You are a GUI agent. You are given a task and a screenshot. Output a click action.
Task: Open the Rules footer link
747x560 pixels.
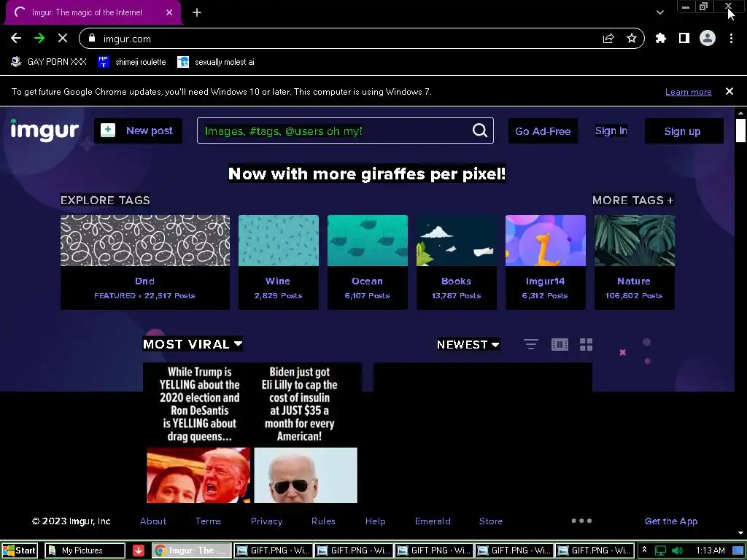pos(323,521)
